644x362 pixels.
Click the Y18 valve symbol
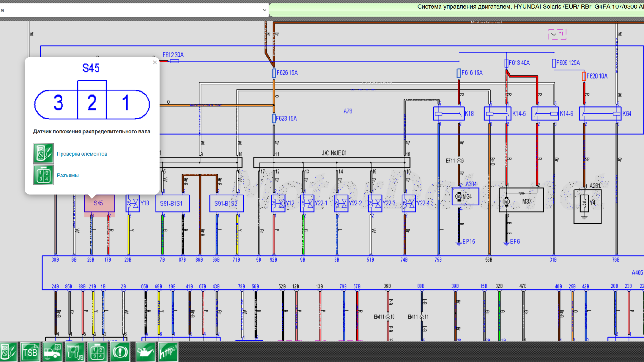click(x=133, y=203)
